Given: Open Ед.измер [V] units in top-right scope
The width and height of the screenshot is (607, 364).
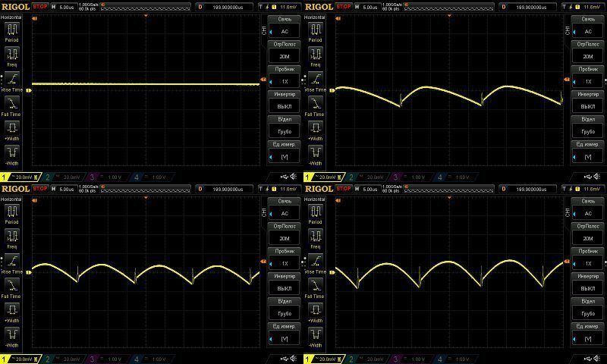Looking at the screenshot, I should [x=588, y=152].
